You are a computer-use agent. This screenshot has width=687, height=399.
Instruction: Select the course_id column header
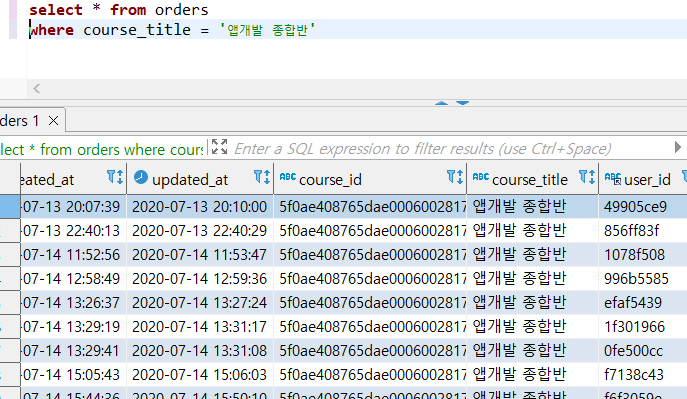(370, 178)
